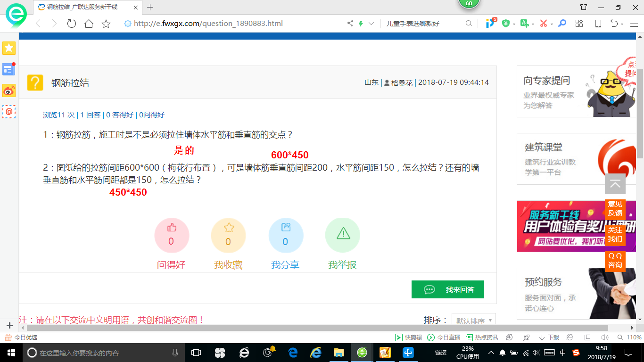
Task: Open the Windows Start menu
Action: (x=11, y=353)
